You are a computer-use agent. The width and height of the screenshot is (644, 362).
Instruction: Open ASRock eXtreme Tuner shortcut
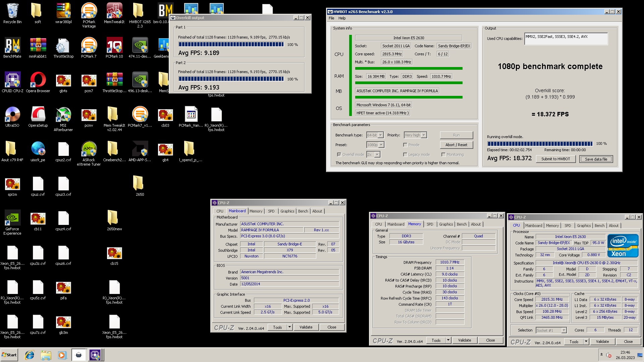coord(89,154)
